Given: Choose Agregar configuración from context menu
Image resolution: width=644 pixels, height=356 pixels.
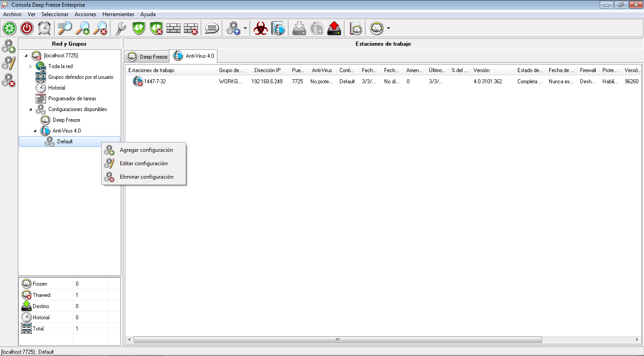Looking at the screenshot, I should pos(144,150).
